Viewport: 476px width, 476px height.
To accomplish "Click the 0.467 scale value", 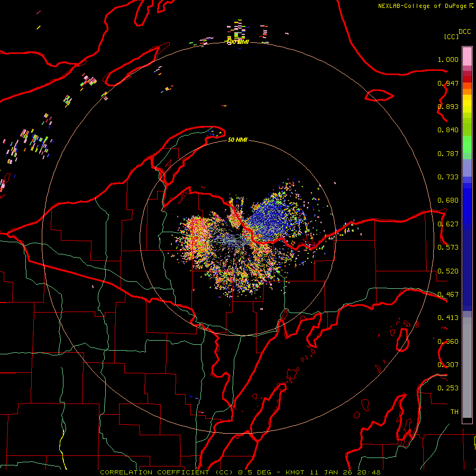I will (448, 295).
